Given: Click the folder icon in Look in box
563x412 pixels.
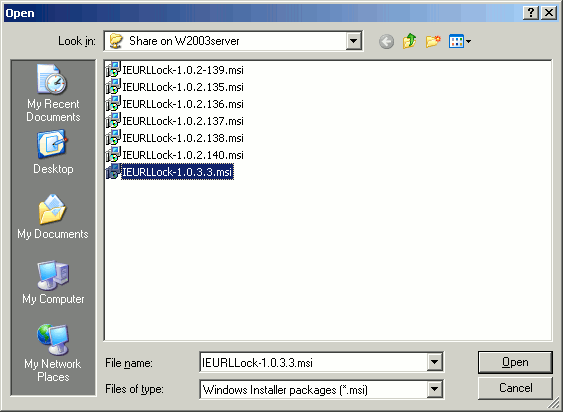Looking at the screenshot, I should click(x=116, y=41).
